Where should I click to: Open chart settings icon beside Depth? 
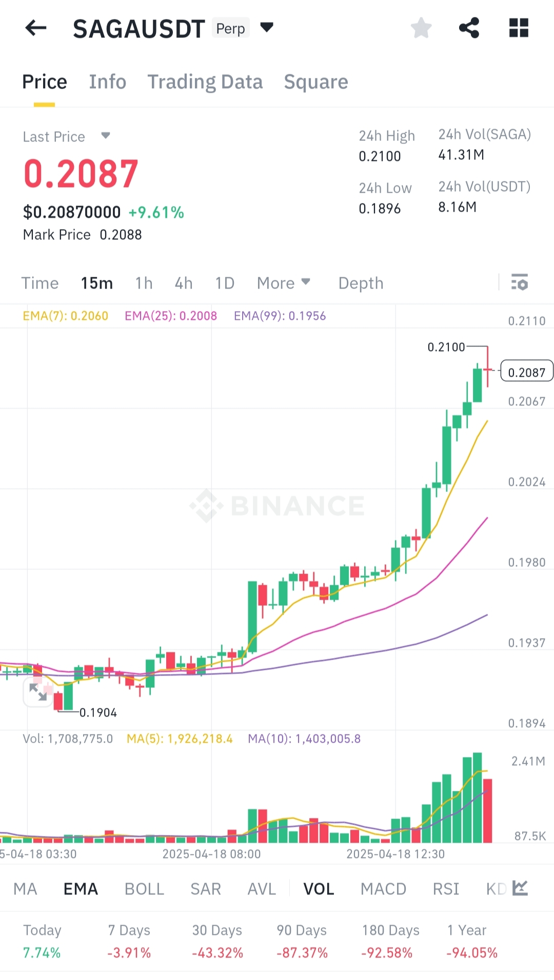click(x=520, y=282)
